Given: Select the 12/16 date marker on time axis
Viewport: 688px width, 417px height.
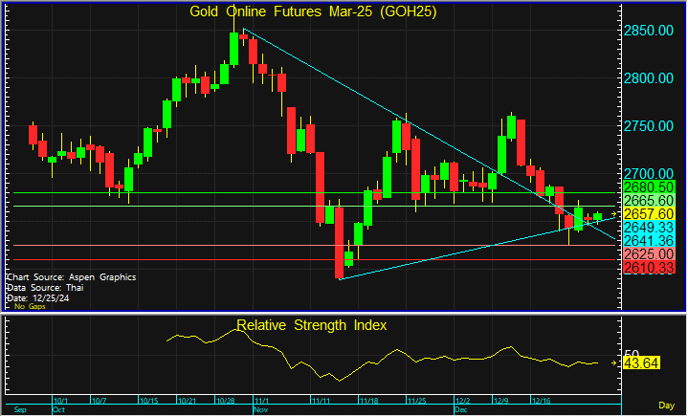Looking at the screenshot, I should point(541,401).
